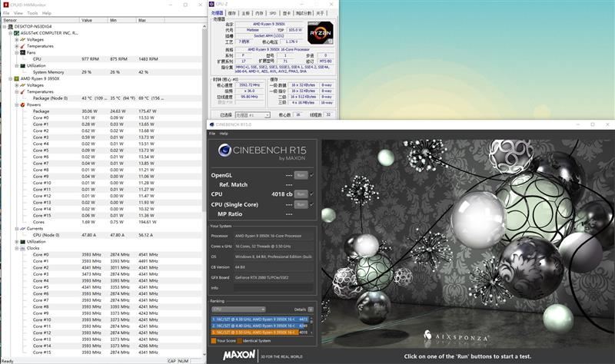Collapse the Currents node
Viewport: 615px width, 364px height.
17,228
